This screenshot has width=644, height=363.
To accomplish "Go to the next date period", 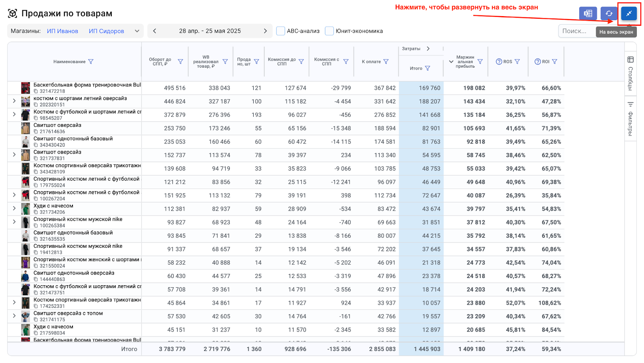I will coord(265,31).
